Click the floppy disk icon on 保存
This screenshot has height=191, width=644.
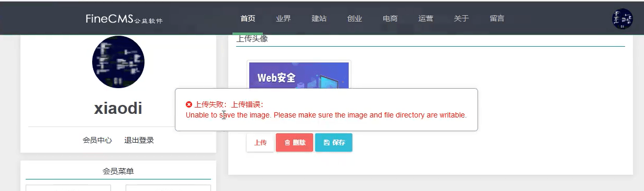coord(326,143)
